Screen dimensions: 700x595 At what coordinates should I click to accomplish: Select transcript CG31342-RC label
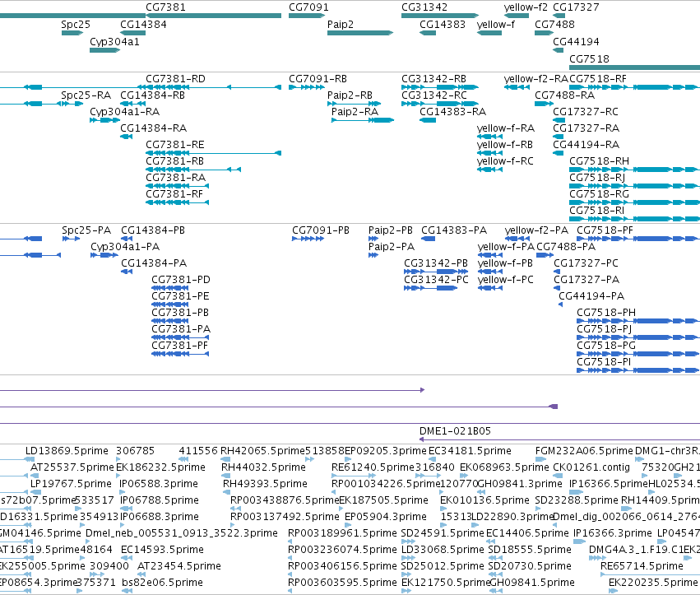[434, 95]
